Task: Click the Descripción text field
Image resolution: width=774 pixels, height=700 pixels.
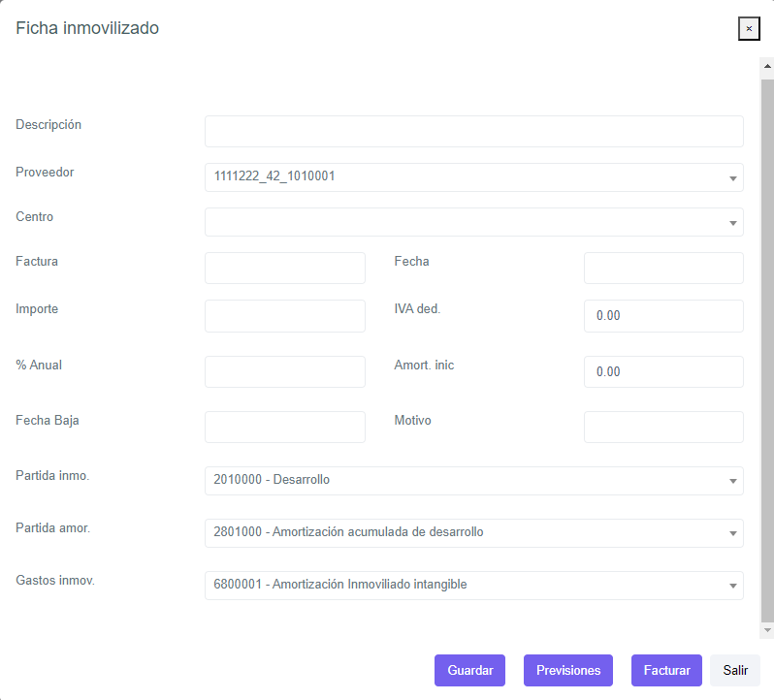Action: (x=473, y=132)
